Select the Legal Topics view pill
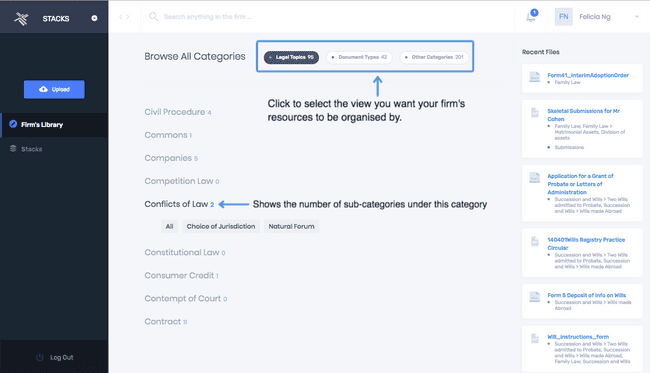The height and width of the screenshot is (373, 650). click(291, 57)
